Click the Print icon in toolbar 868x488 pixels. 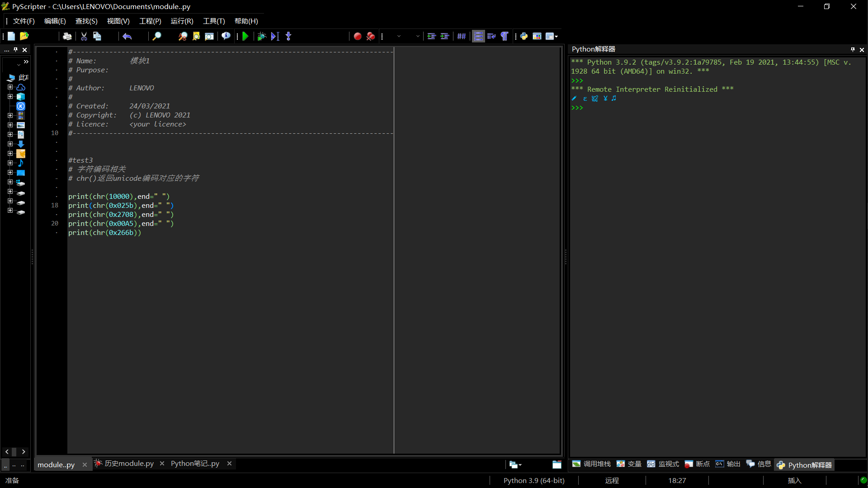67,36
